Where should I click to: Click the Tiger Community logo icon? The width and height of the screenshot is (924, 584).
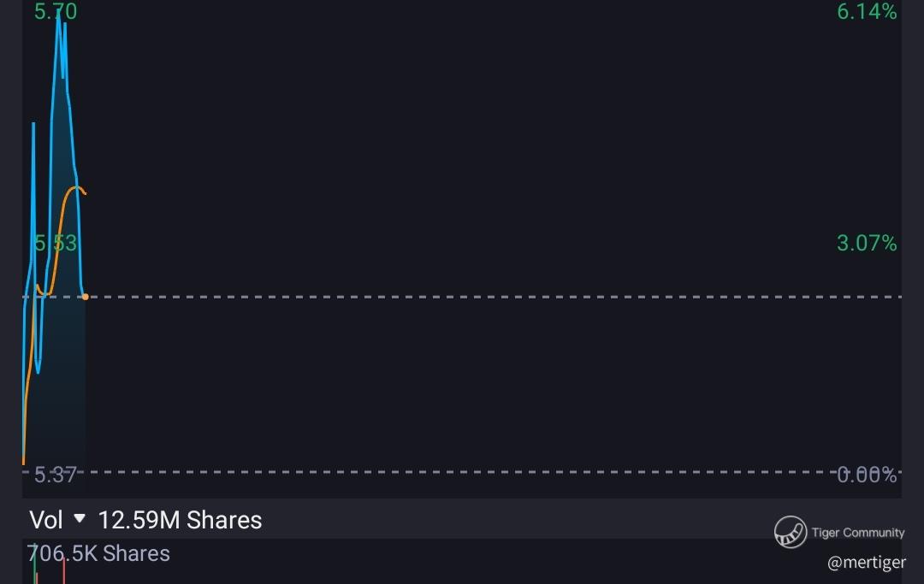point(791,532)
